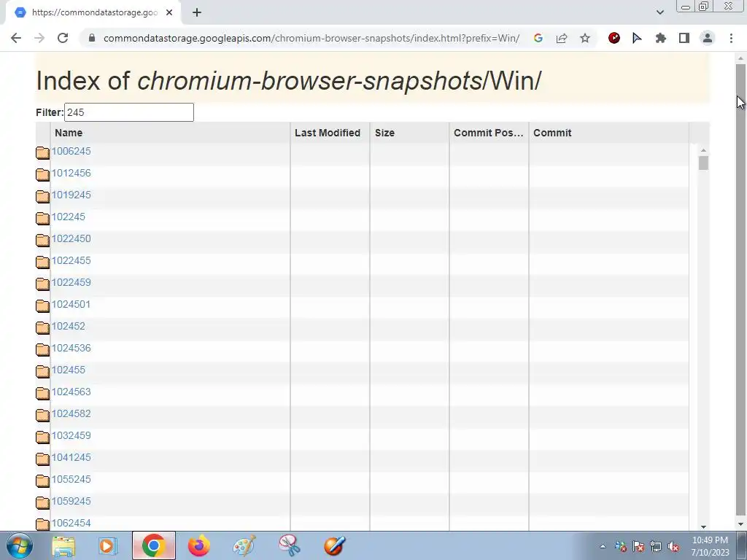The image size is (747, 560).
Task: Click table scrollbar down arrow
Action: 703,526
